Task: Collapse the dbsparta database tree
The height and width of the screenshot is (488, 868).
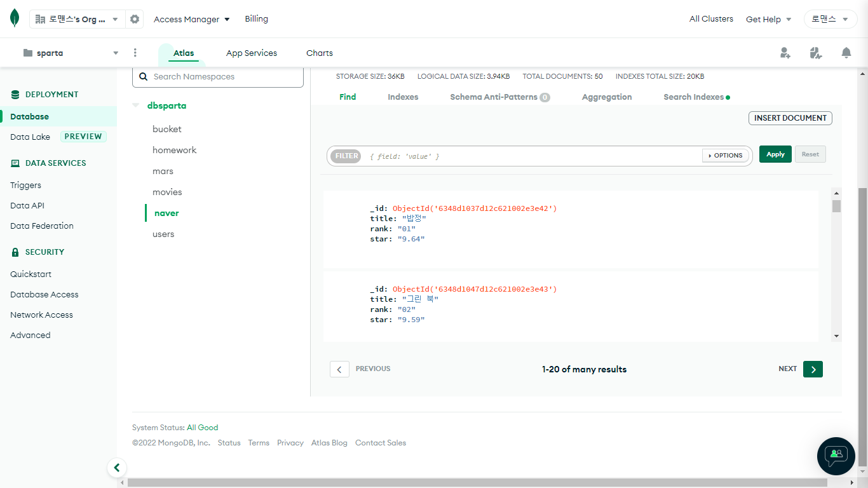Action: (136, 105)
